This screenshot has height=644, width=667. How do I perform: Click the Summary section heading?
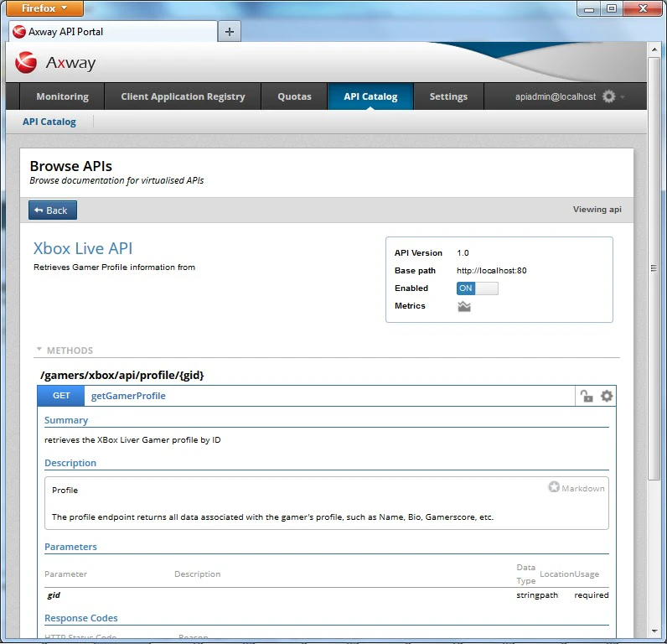[x=66, y=420]
